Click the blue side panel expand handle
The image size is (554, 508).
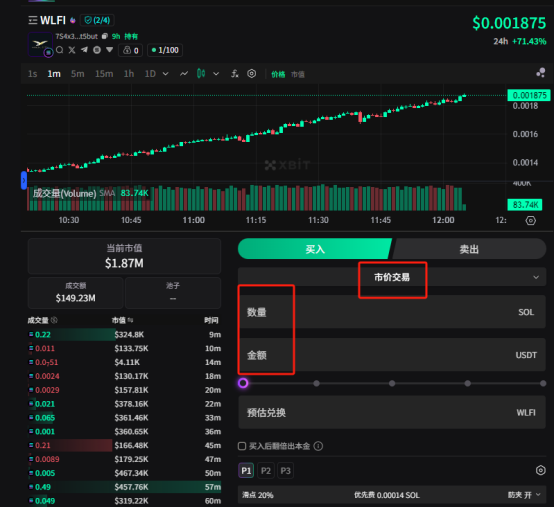coord(24,180)
